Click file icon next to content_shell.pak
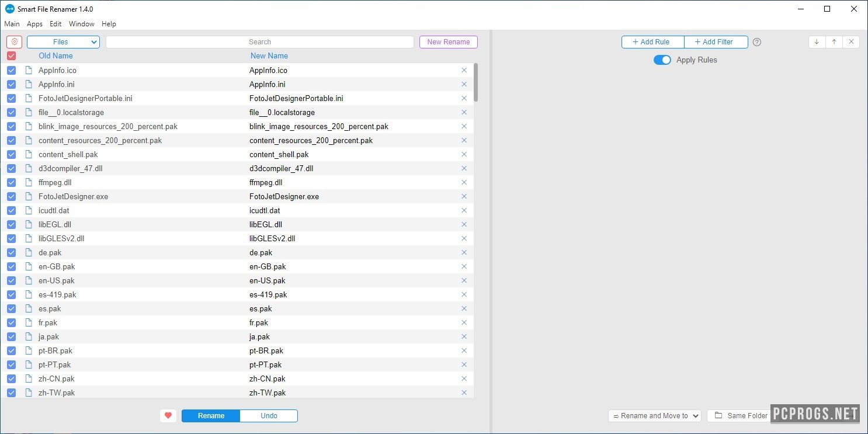 [28, 154]
